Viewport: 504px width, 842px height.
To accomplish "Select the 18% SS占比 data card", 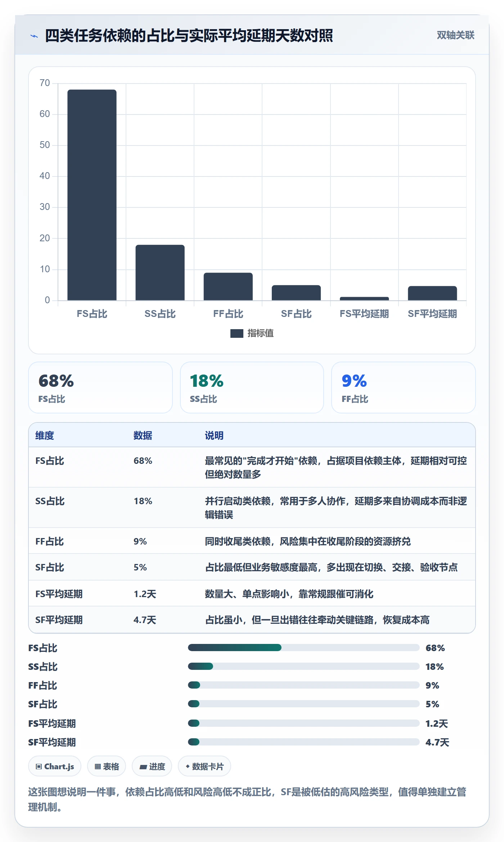I will [252, 388].
